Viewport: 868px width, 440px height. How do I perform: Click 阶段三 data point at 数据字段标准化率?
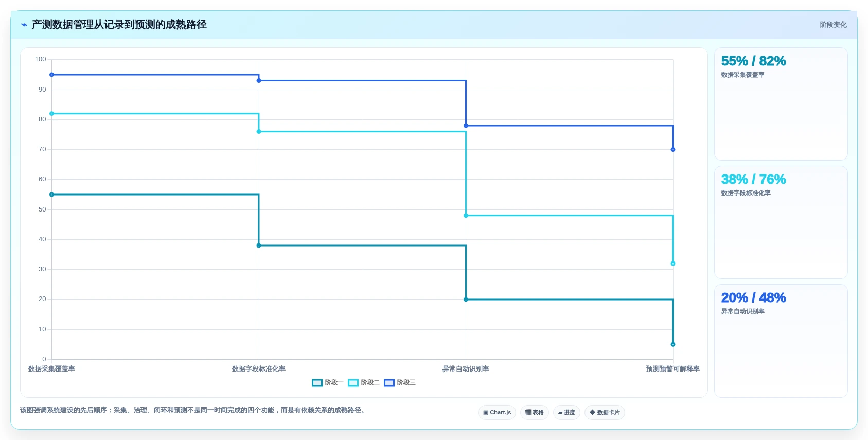[259, 81]
